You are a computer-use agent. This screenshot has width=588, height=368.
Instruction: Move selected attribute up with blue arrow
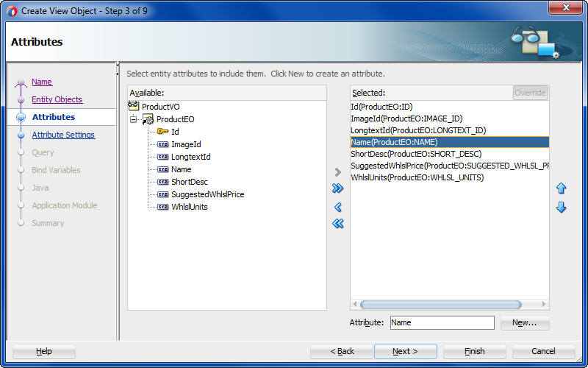click(561, 188)
